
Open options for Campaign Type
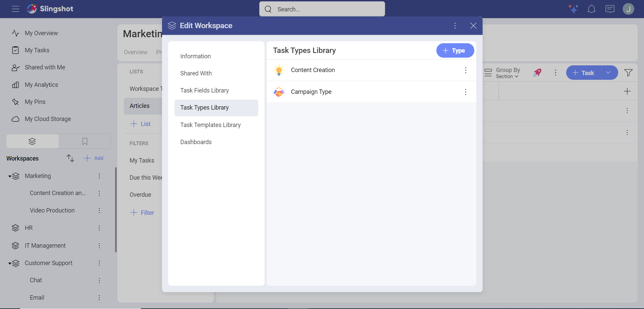click(466, 92)
